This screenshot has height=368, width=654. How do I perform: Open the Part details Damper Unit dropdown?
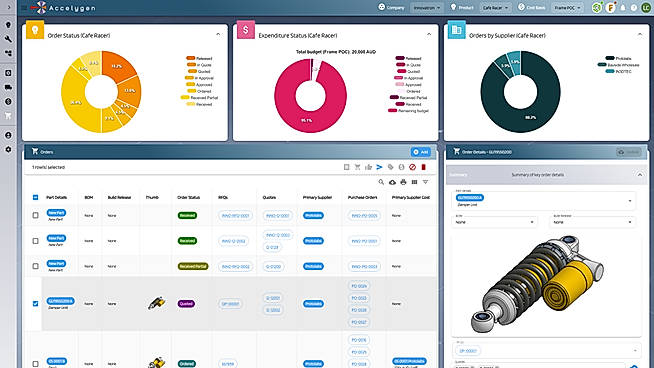(x=544, y=201)
